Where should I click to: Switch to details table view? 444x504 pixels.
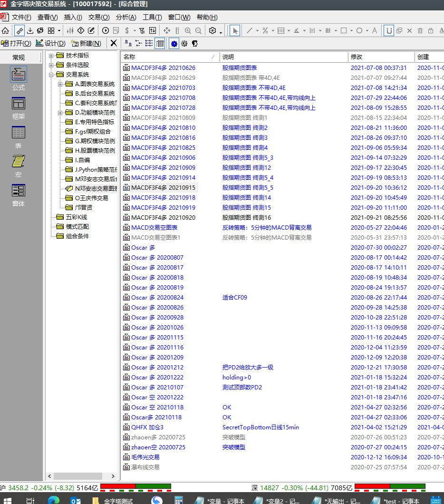click(x=160, y=43)
